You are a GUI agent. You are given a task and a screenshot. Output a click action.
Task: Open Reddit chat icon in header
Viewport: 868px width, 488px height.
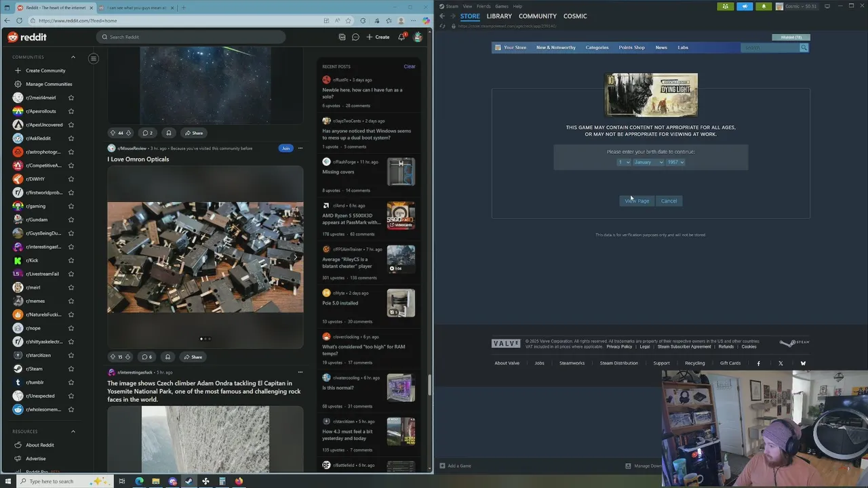click(x=355, y=37)
